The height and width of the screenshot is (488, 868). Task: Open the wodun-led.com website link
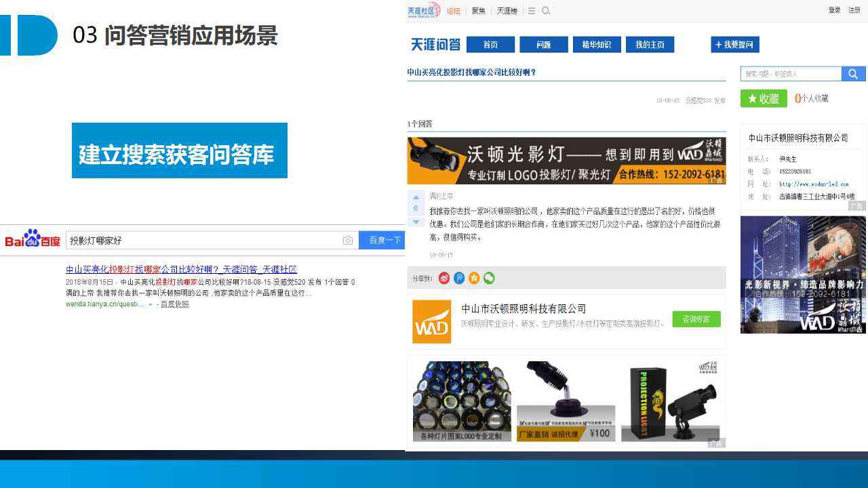pos(814,184)
